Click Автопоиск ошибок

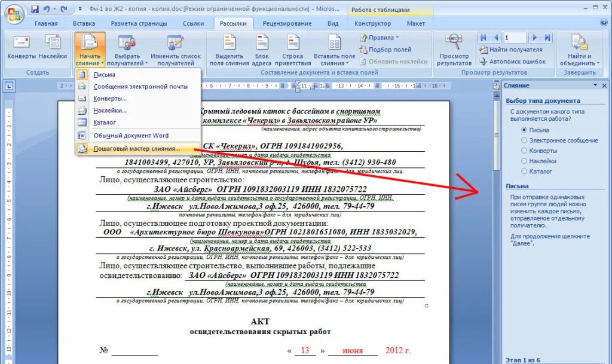pos(512,61)
